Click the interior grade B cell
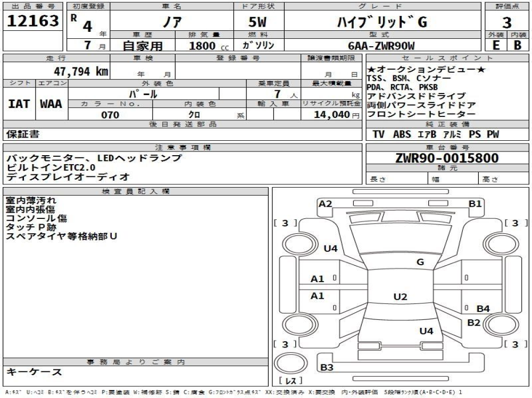532x398 pixels. point(517,45)
